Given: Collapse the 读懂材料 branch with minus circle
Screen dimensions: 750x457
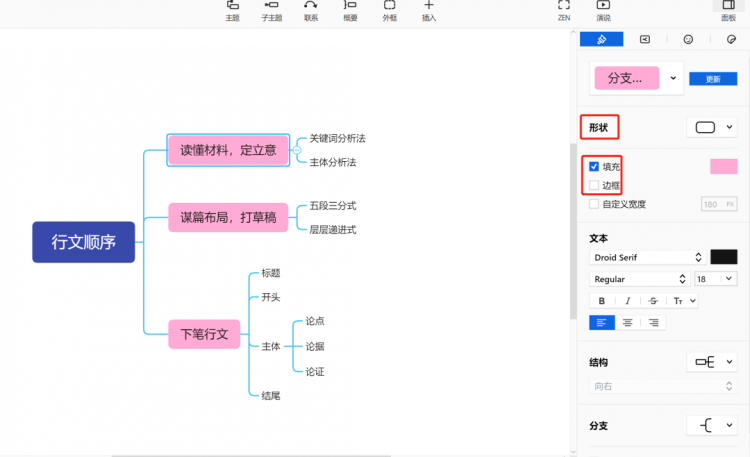Looking at the screenshot, I should pos(297,150).
